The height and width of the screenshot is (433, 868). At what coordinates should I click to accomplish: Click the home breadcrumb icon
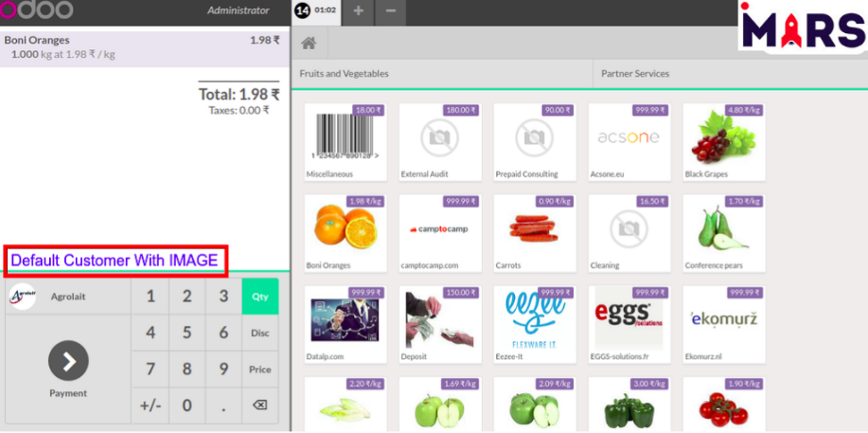tap(309, 43)
